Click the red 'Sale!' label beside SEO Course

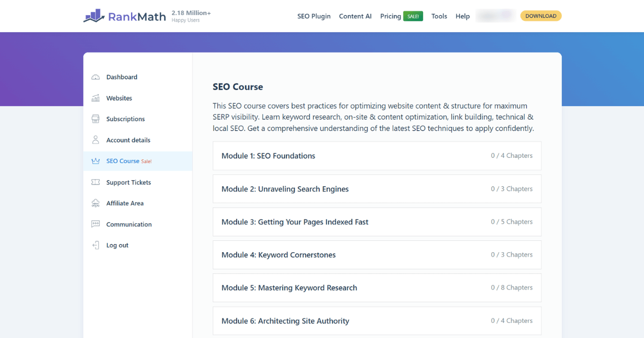147,161
